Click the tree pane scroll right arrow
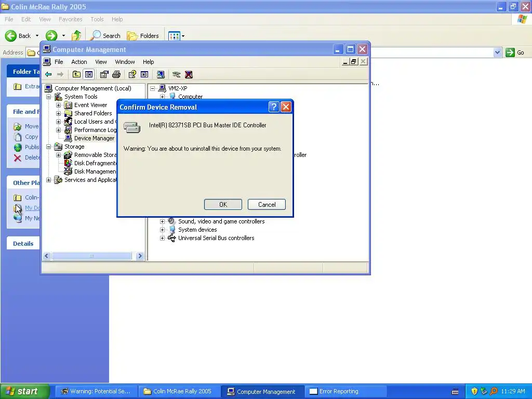Screen dimensions: 532x399 [x=140, y=256]
